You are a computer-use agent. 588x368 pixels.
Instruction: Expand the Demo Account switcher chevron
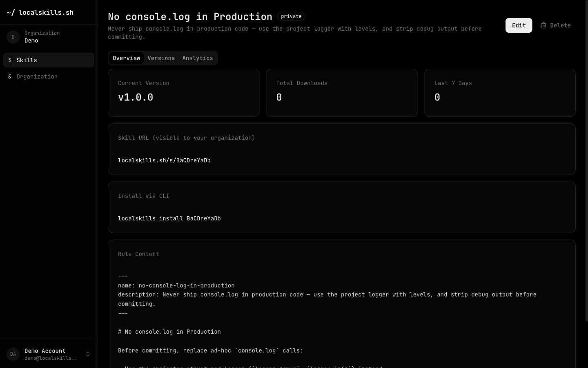(88, 354)
